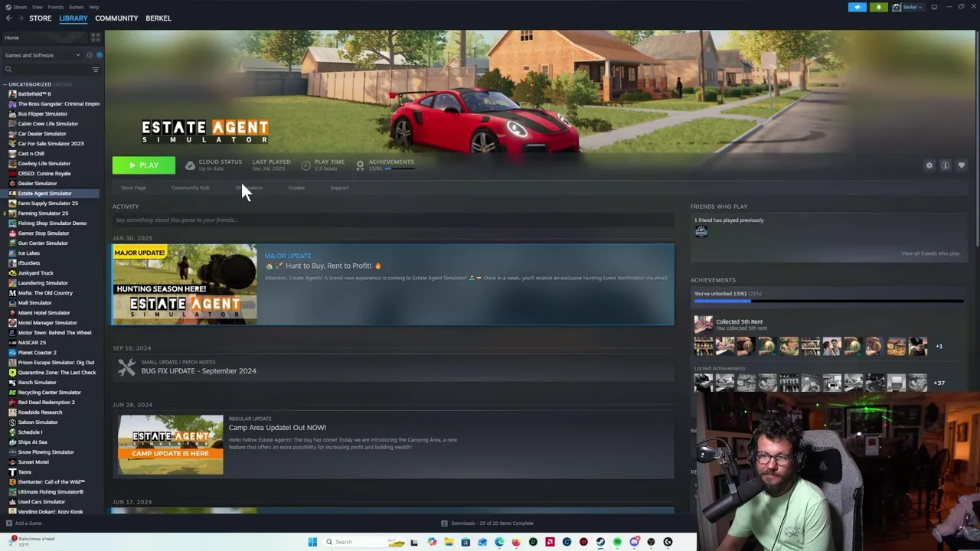980x551 pixels.
Task: Click the achievements progress bar
Action: tap(828, 302)
